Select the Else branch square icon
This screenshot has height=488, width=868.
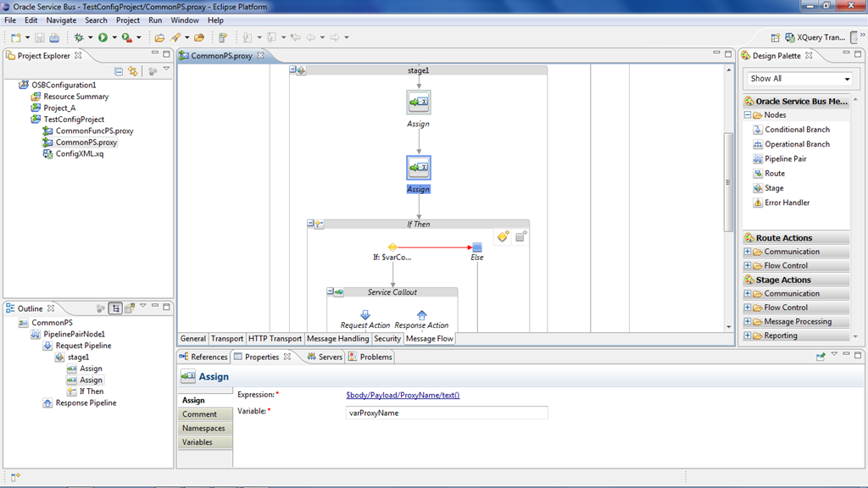coord(477,247)
